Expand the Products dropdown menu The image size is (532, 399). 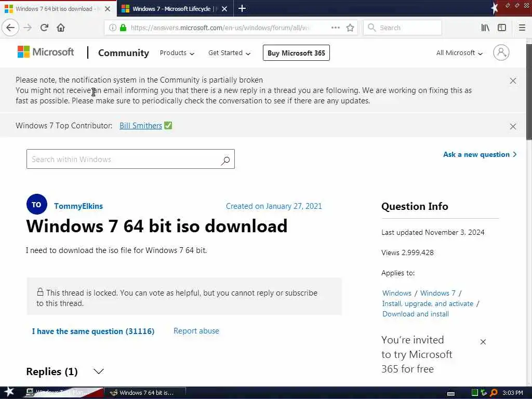177,53
